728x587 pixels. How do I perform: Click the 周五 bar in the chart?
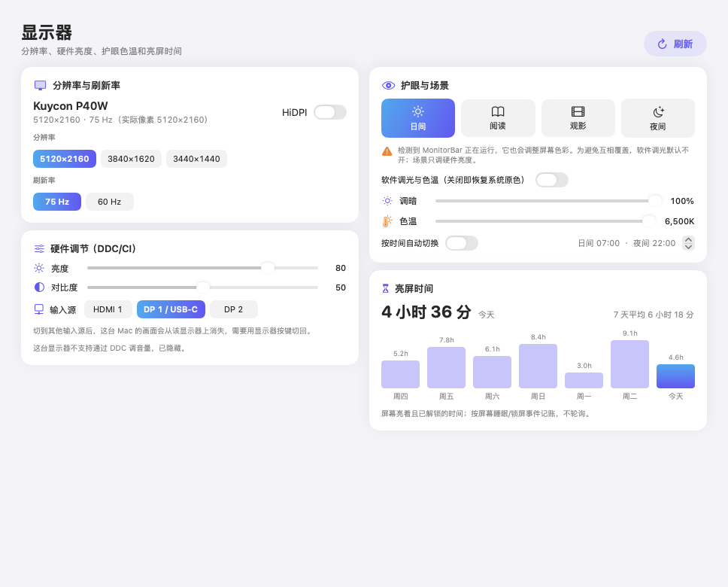pyautogui.click(x=446, y=368)
